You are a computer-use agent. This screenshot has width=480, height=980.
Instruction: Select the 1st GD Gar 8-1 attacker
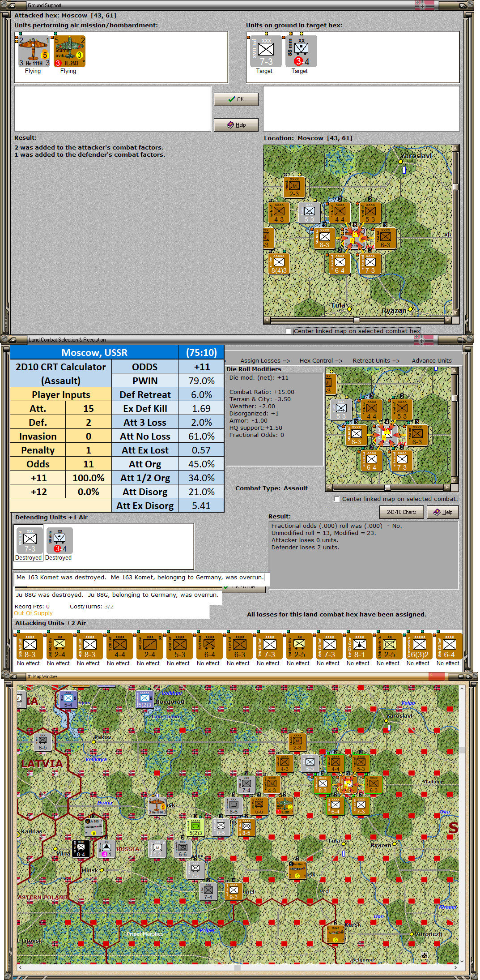[359, 646]
